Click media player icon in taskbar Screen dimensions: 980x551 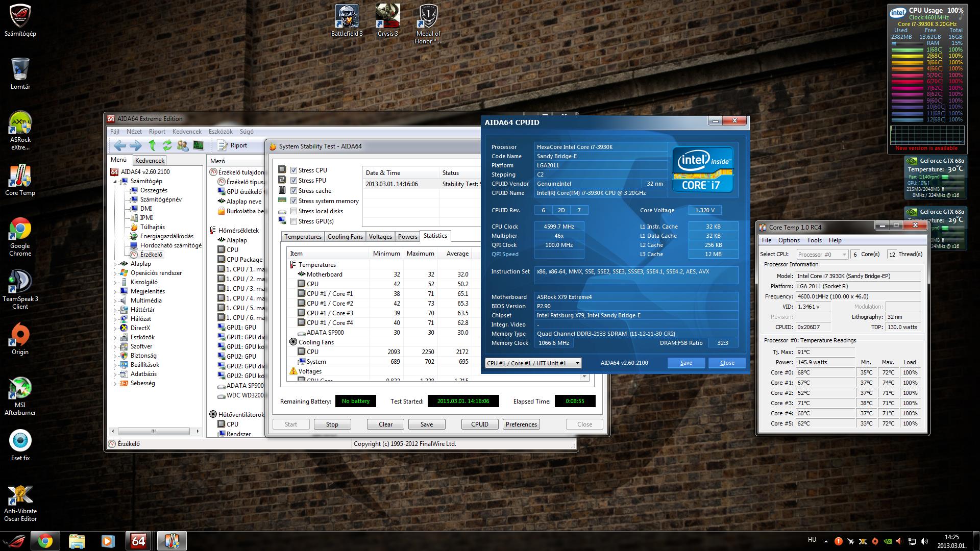(x=108, y=541)
